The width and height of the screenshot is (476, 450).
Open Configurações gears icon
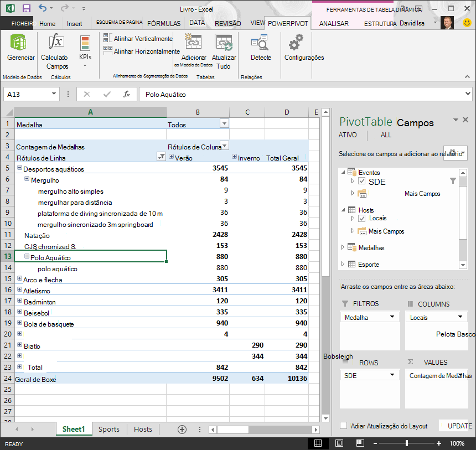click(x=296, y=42)
